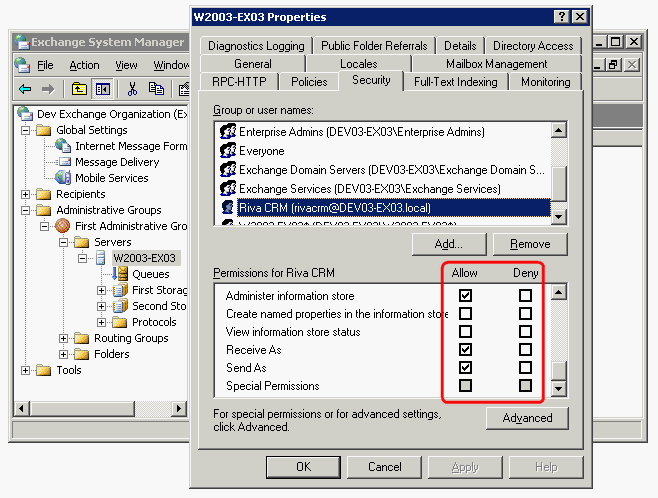Click the Remove button
The image size is (658, 498).
pyautogui.click(x=530, y=244)
